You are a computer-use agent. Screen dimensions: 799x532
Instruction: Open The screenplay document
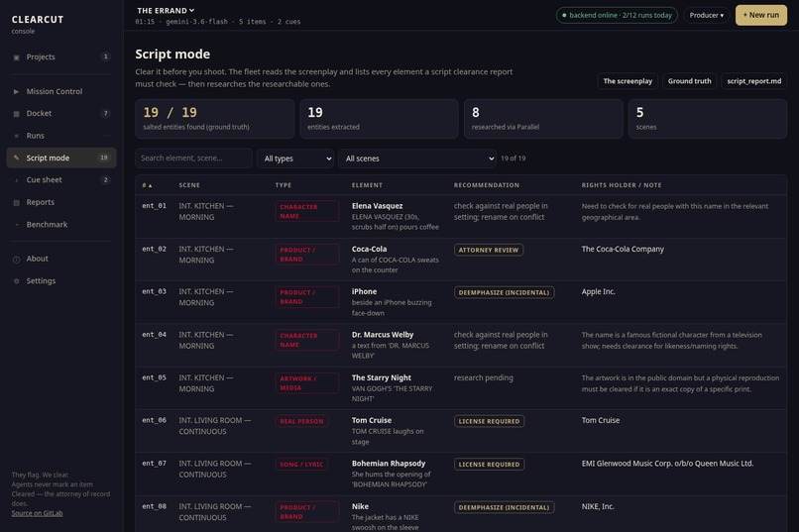[628, 81]
